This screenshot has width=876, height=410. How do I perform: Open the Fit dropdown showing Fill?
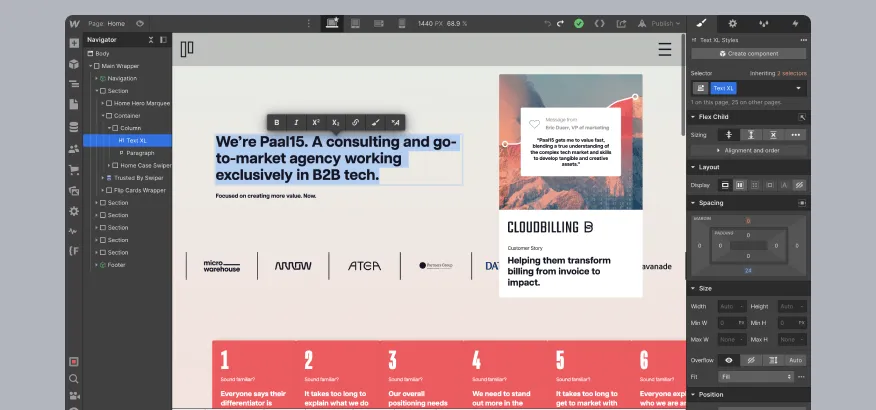756,376
